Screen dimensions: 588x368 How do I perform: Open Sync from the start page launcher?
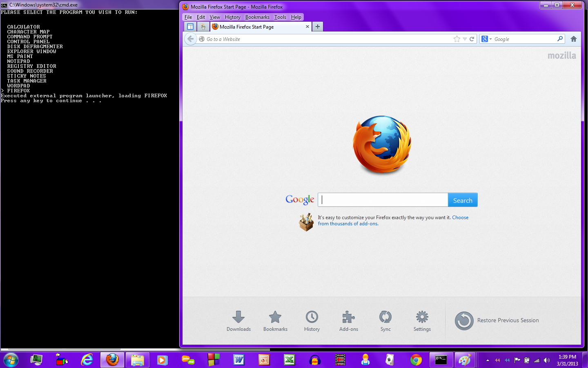(385, 321)
